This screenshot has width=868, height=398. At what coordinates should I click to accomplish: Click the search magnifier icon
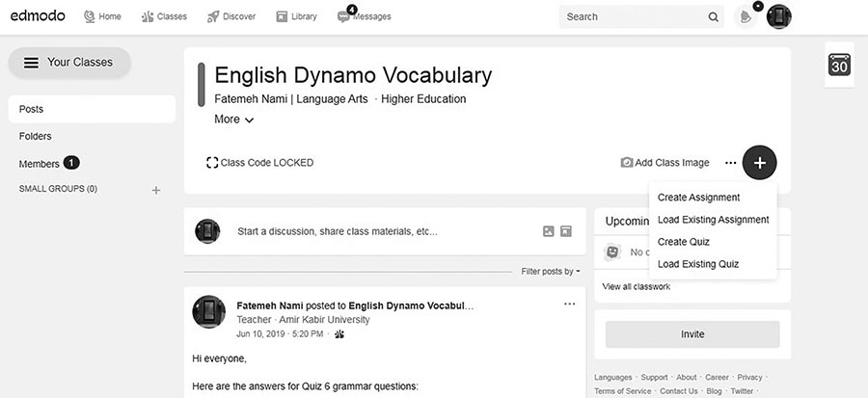[x=713, y=16]
